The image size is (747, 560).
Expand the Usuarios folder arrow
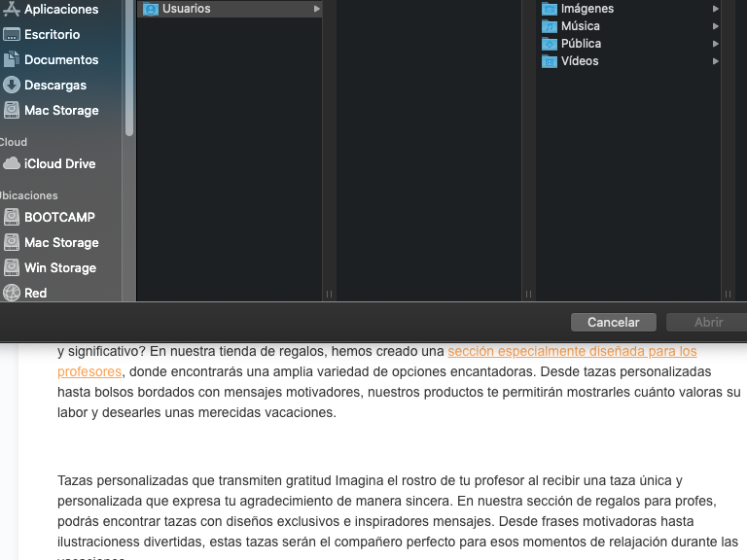point(316,9)
